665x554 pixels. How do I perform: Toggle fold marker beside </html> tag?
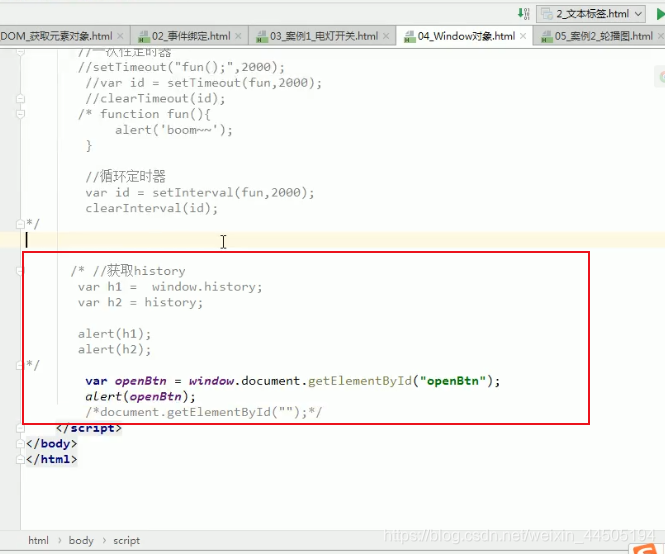pos(20,459)
